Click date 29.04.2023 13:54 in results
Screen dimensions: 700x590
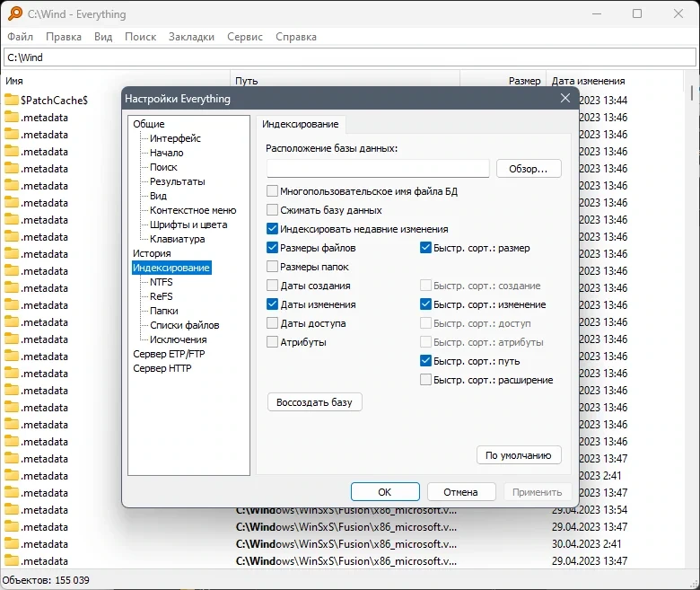(x=590, y=509)
